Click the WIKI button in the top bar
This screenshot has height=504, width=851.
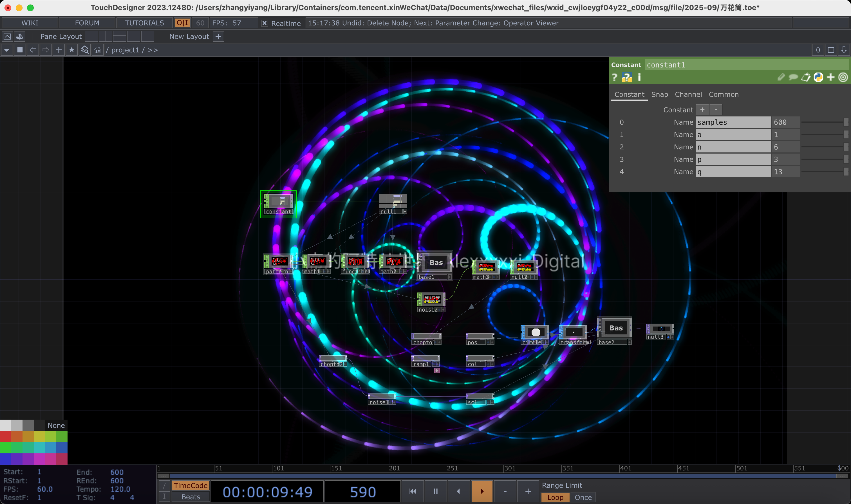tap(30, 22)
